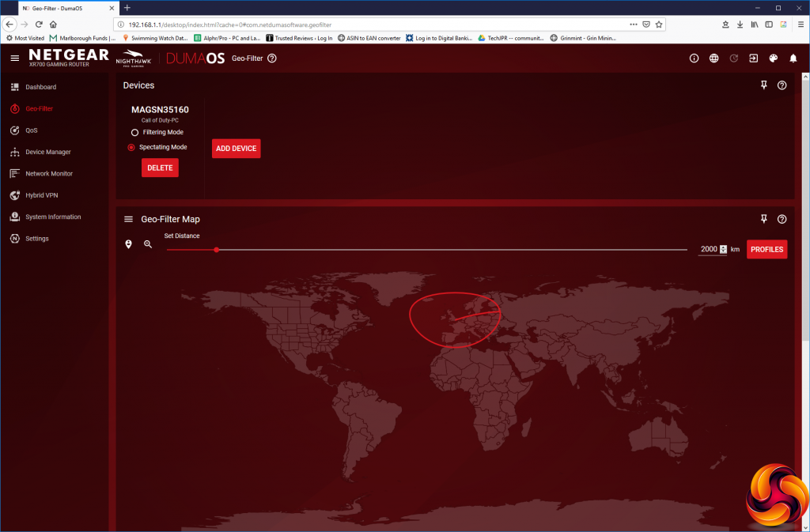The image size is (810, 532).
Task: Select Spectating Mode radio button
Action: 131,148
